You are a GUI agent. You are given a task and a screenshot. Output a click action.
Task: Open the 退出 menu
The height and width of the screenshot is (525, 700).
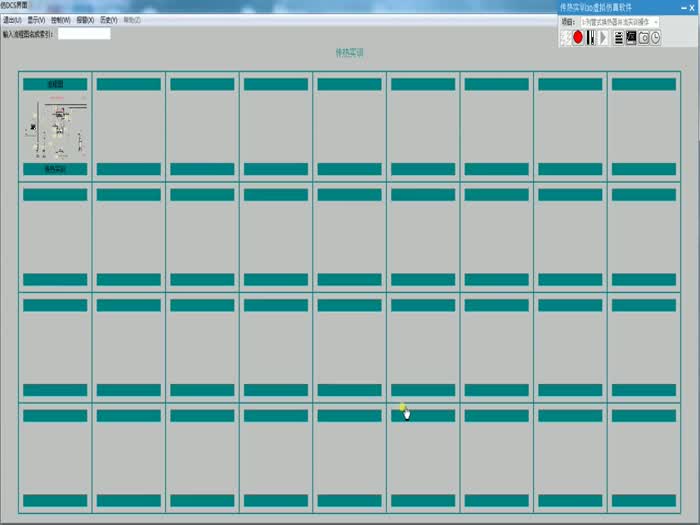coord(12,20)
